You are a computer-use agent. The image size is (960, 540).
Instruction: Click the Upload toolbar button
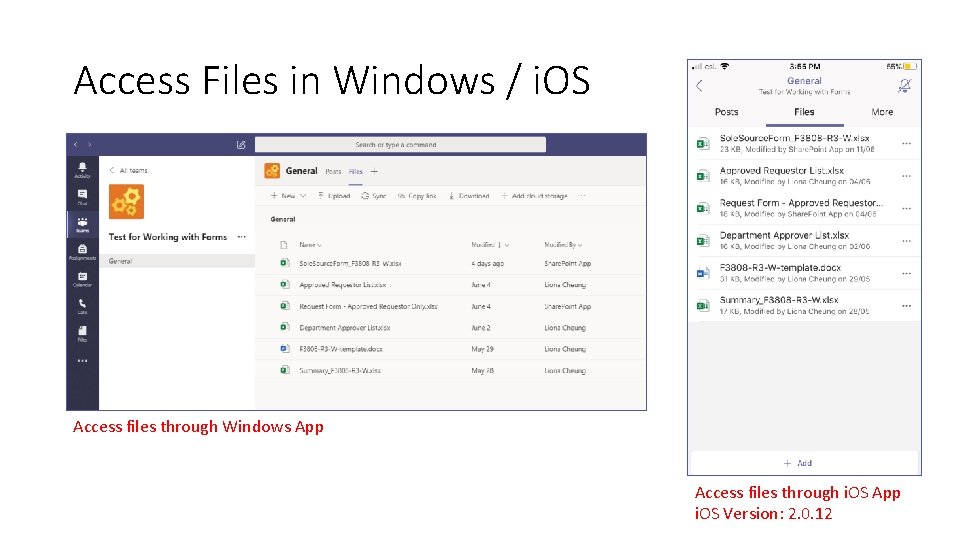click(x=334, y=196)
